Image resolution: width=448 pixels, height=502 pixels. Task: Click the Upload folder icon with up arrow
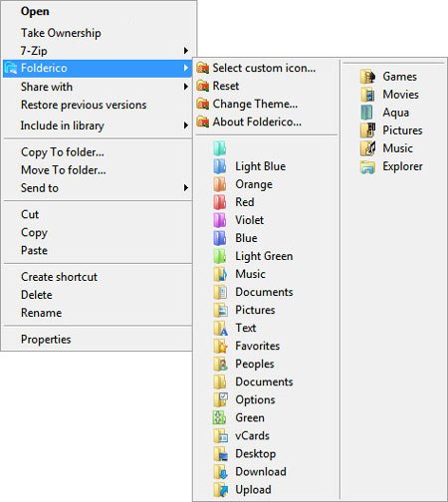pos(220,490)
